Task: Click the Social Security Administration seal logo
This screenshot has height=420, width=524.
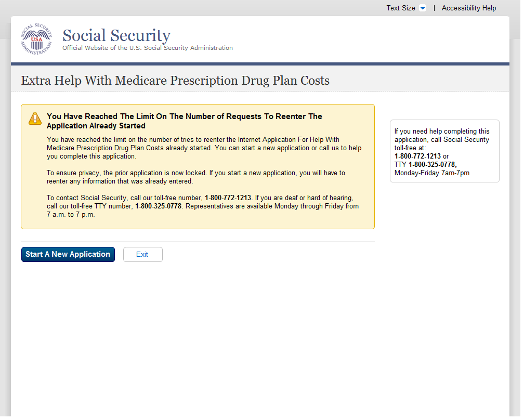Action: (x=36, y=40)
